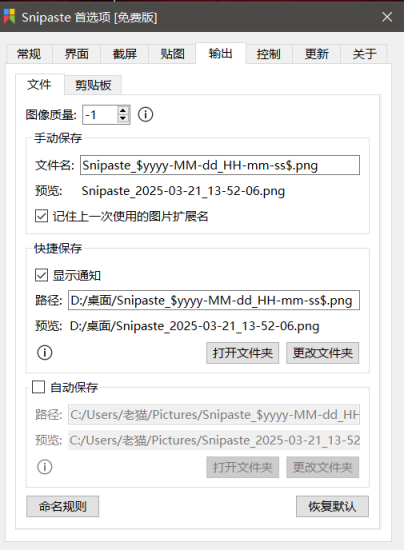Open the info icon beside 图像质量
This screenshot has width=404, height=550.
pos(145,114)
